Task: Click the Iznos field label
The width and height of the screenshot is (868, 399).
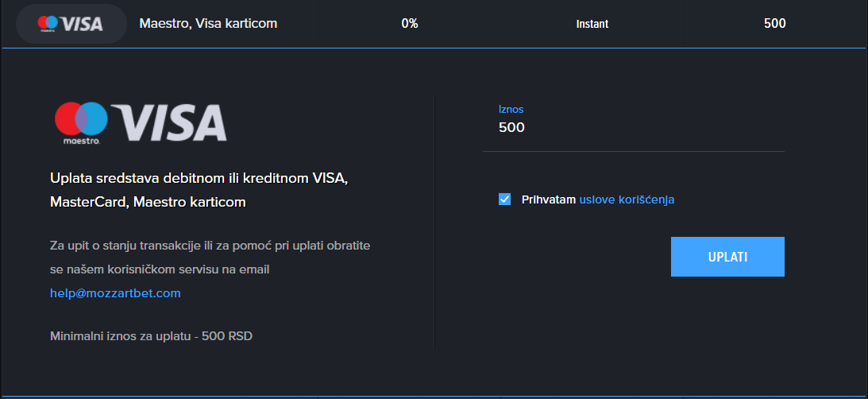Action: pyautogui.click(x=511, y=109)
